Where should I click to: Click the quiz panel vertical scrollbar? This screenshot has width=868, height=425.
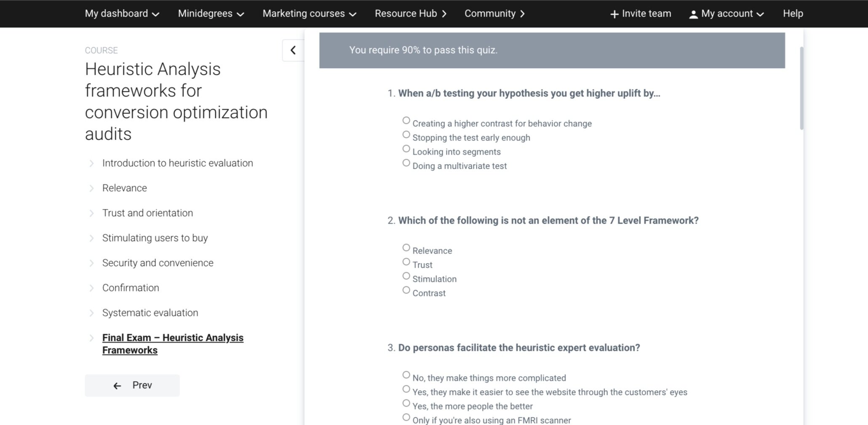pos(801,88)
